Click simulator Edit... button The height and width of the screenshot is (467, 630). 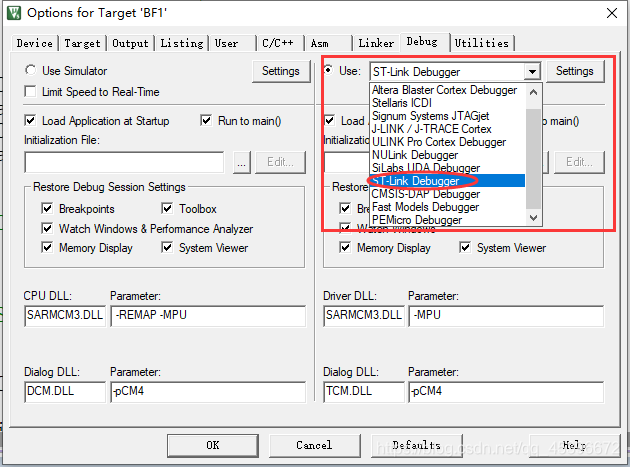coord(280,162)
